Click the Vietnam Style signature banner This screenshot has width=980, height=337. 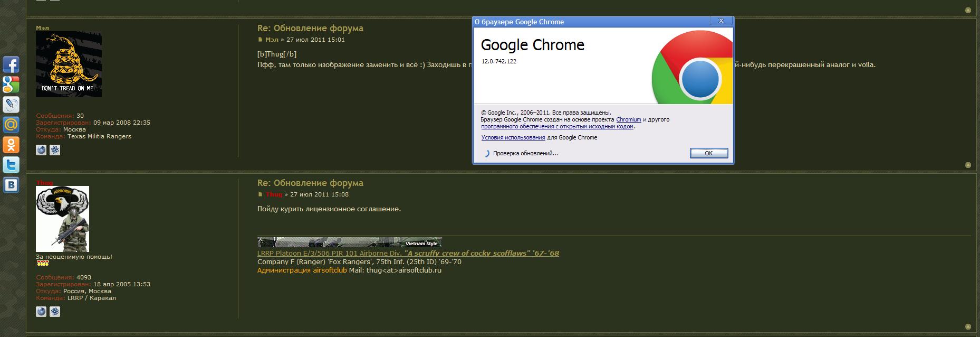[x=349, y=242]
